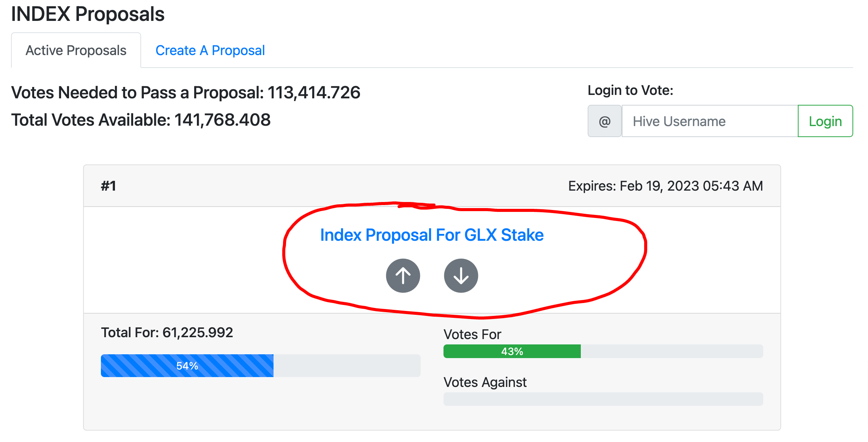
Task: Focus the Hive Username field
Action: tap(710, 121)
